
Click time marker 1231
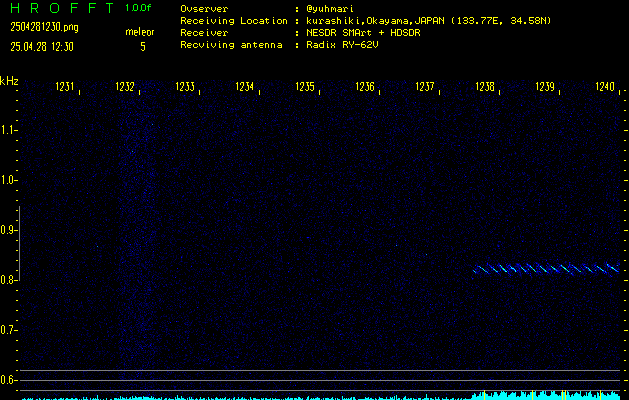click(x=65, y=87)
